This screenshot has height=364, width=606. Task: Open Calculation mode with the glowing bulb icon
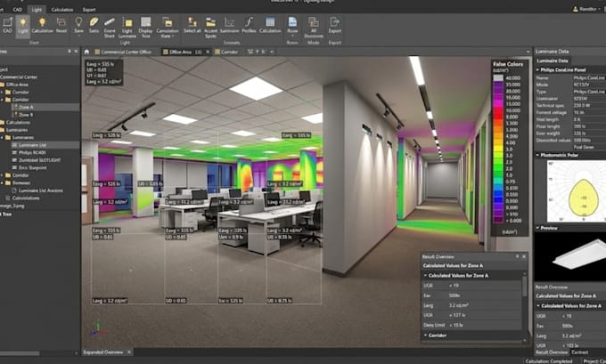[42, 26]
